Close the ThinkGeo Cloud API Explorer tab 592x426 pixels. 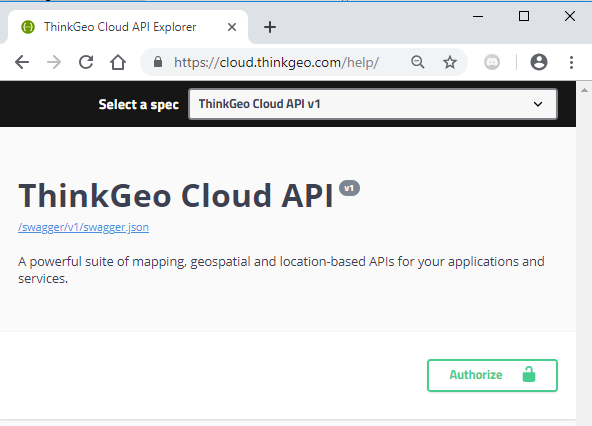click(x=232, y=27)
